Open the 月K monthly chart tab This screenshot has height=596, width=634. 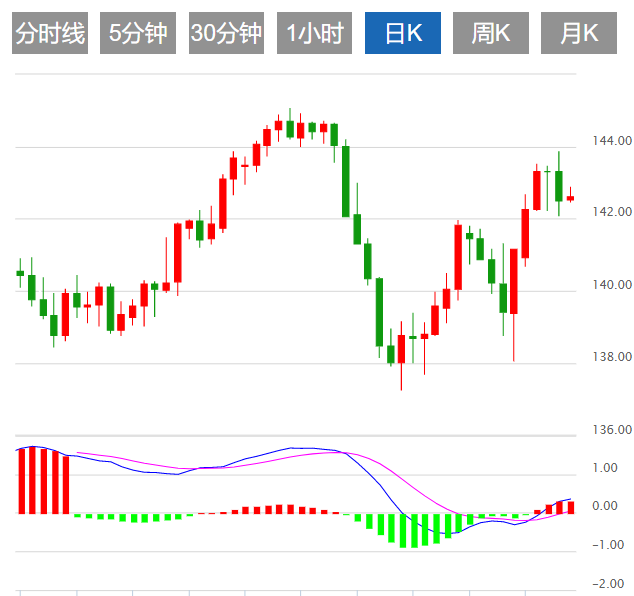pos(579,34)
